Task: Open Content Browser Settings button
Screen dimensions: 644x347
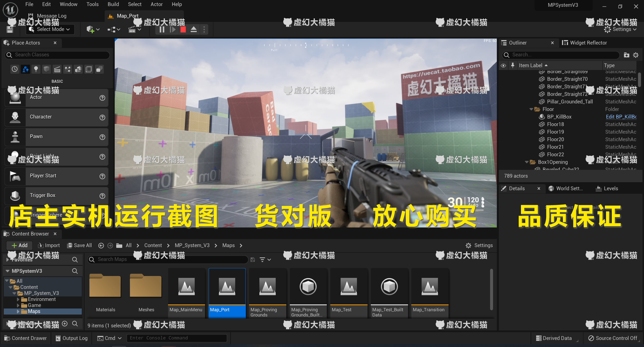Action: [479, 245]
